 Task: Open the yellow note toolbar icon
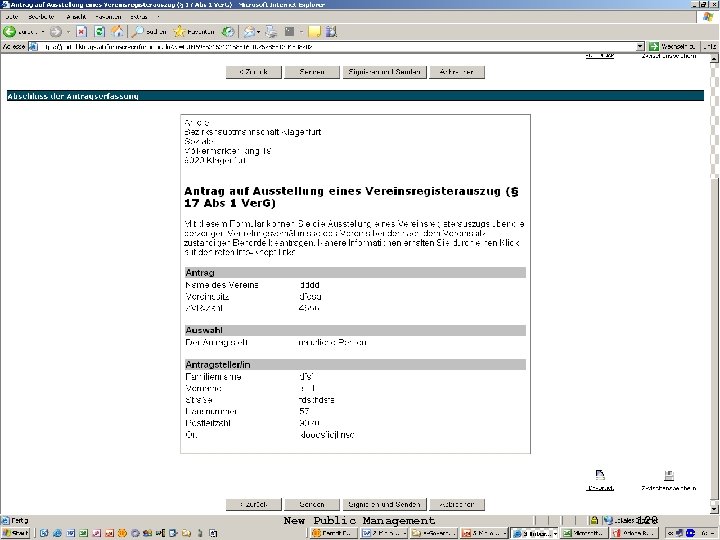(315, 31)
